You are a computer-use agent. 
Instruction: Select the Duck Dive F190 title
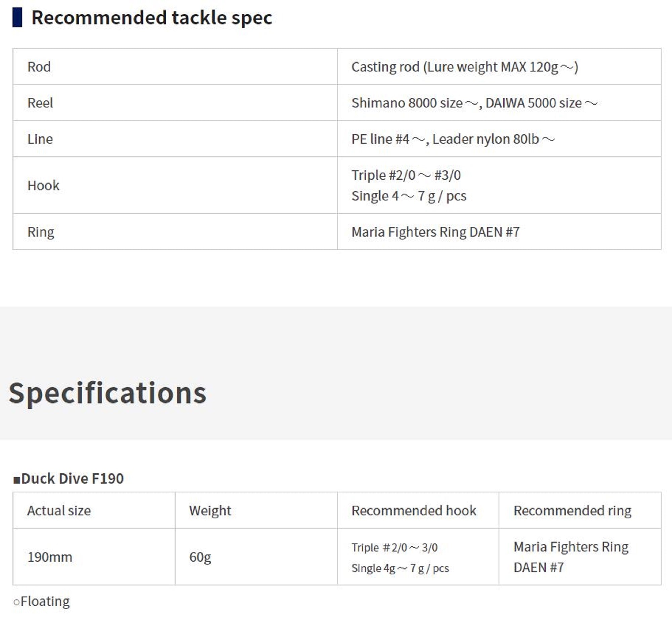(72, 479)
